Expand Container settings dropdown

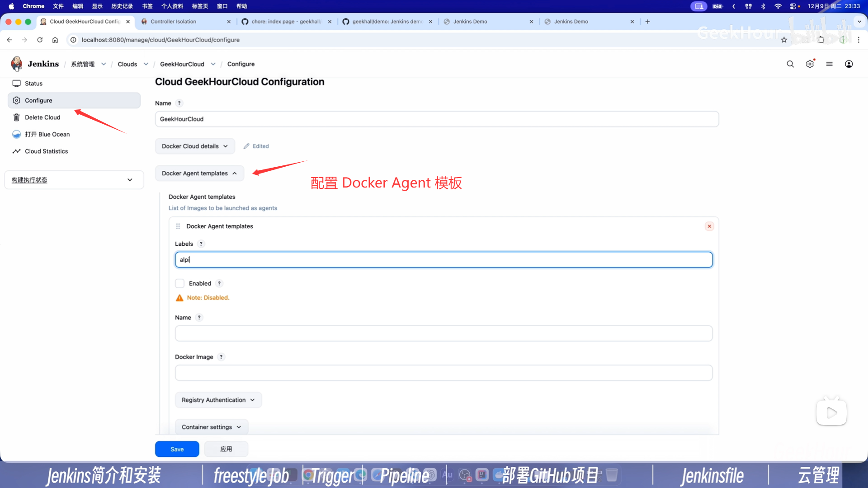(x=211, y=427)
